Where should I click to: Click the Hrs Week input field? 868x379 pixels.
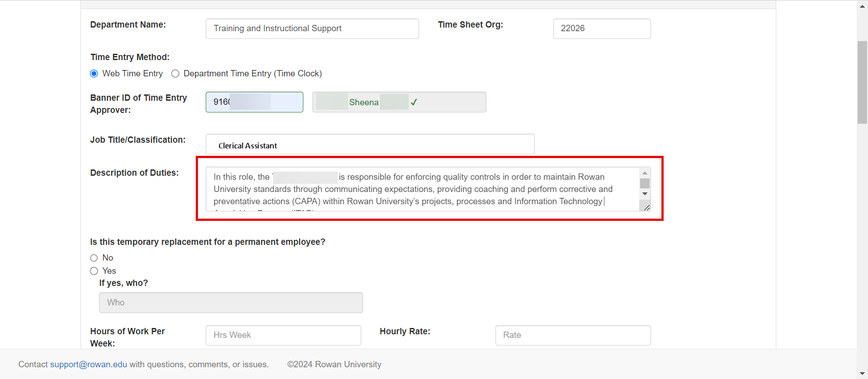283,335
